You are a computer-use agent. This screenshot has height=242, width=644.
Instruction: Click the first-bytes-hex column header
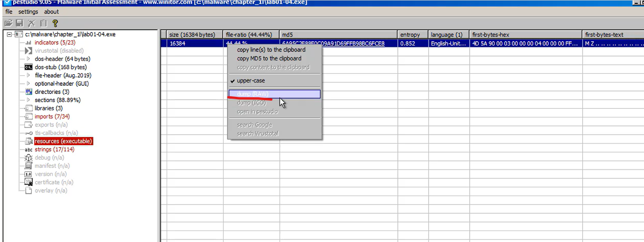(526, 35)
